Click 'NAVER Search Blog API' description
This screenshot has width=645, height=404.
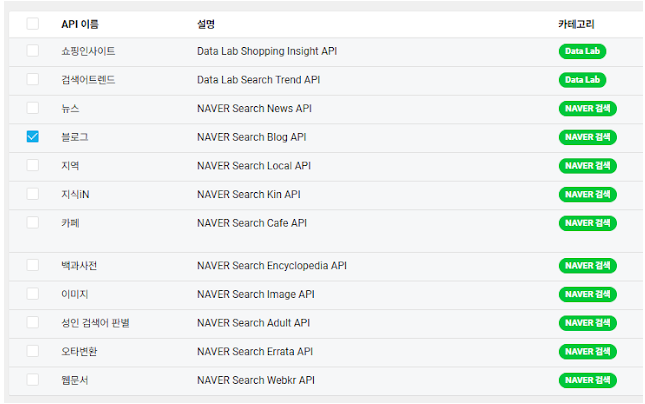251,137
